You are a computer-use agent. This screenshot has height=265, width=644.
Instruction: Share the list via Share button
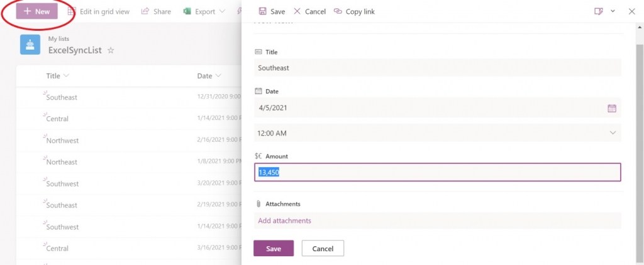(155, 11)
